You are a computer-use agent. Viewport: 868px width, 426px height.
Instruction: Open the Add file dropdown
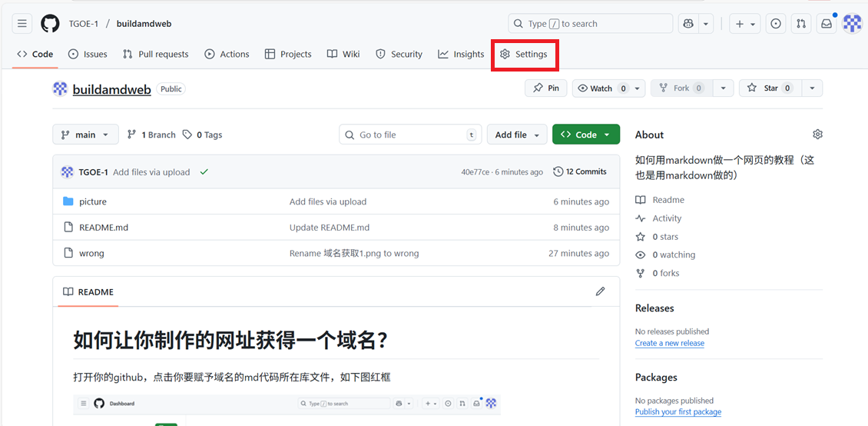coord(517,135)
